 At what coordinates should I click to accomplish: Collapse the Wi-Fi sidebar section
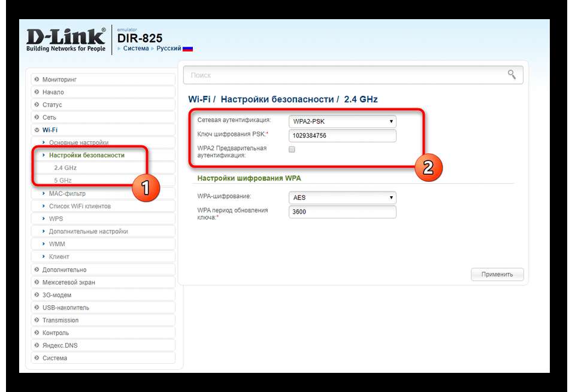[x=103, y=130]
